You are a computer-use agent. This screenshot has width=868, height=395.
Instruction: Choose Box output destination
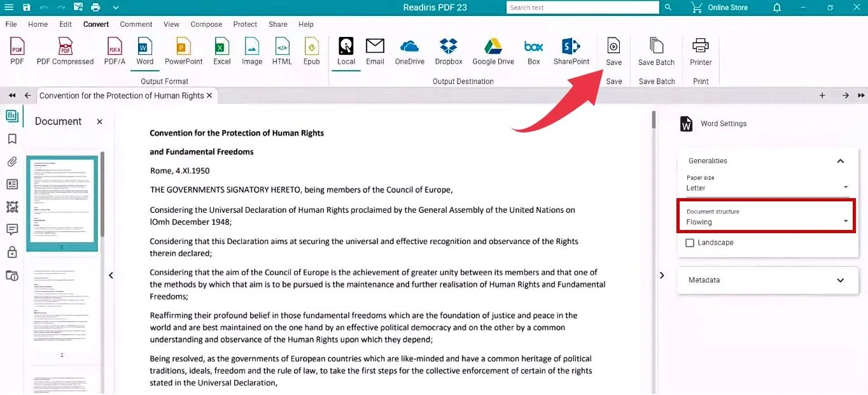coord(534,51)
